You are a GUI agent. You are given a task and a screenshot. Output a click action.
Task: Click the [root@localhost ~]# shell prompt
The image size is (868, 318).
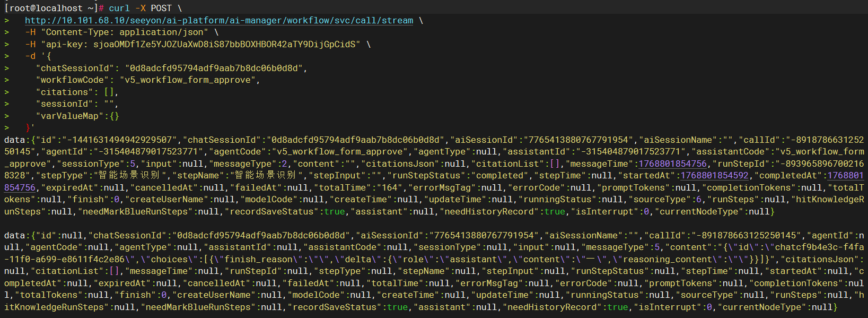[54, 8]
